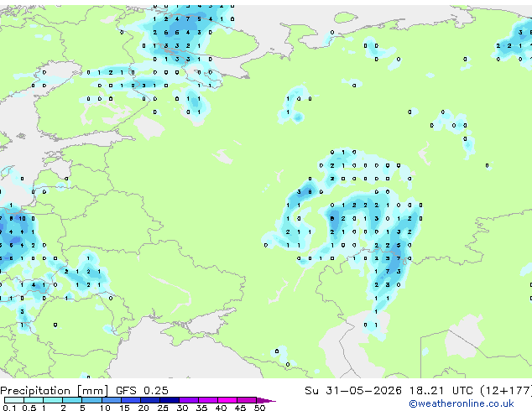Click the 35 to 40 legend swatch
This screenshot has width=532, height=411.
pos(208,400)
